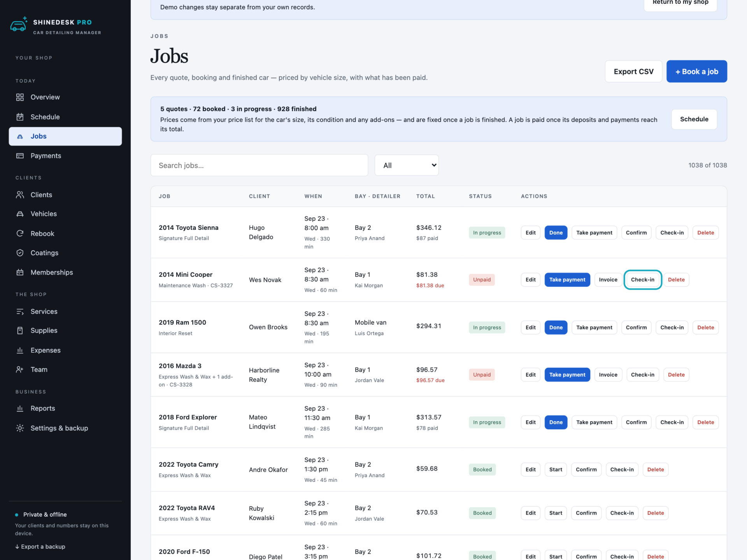This screenshot has height=560, width=747.
Task: Click Return to my shop button
Action: [x=680, y=3]
